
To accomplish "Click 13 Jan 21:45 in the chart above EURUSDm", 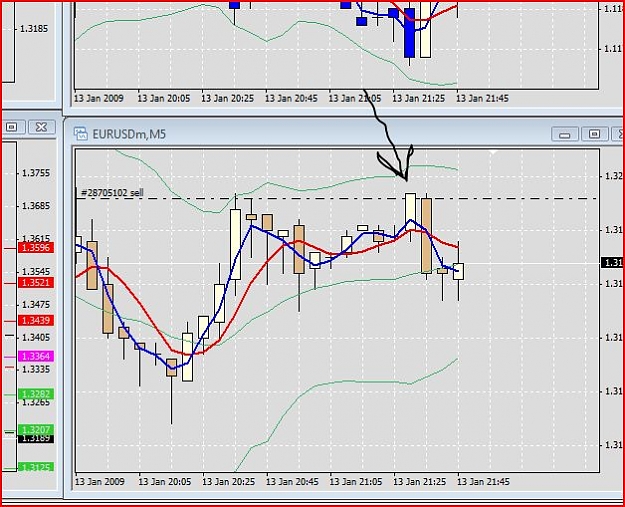I will (482, 98).
